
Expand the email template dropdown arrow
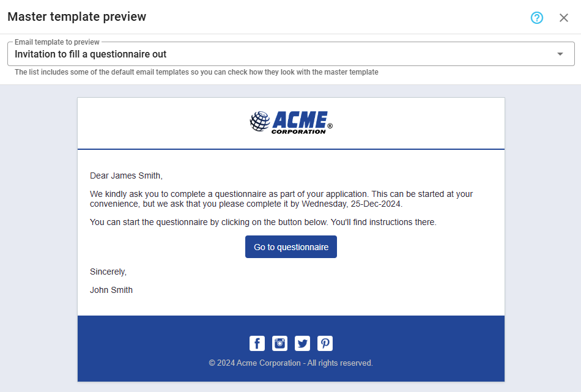click(x=560, y=54)
